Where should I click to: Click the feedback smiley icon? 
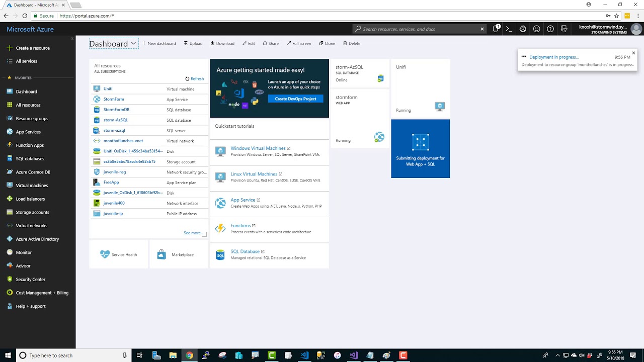pyautogui.click(x=537, y=29)
